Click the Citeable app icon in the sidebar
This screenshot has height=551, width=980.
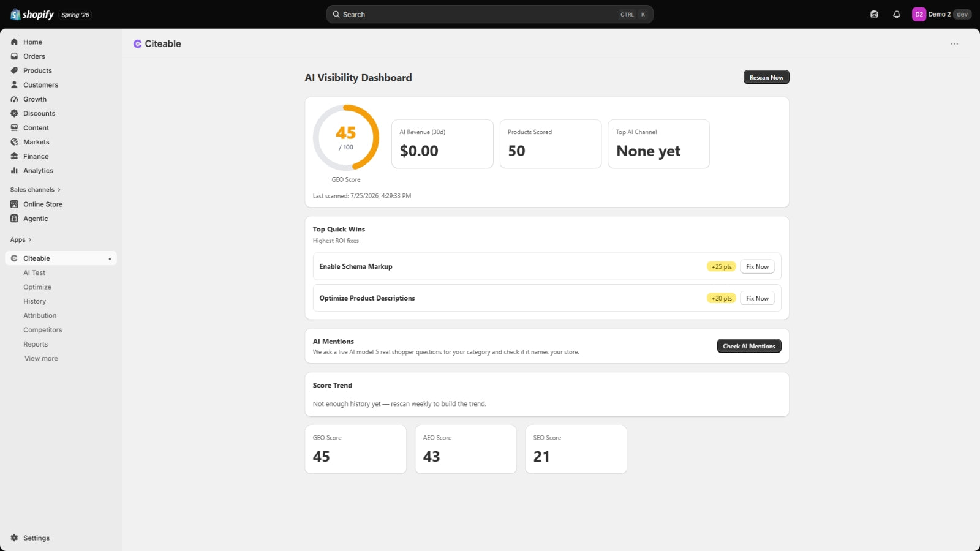tap(14, 258)
